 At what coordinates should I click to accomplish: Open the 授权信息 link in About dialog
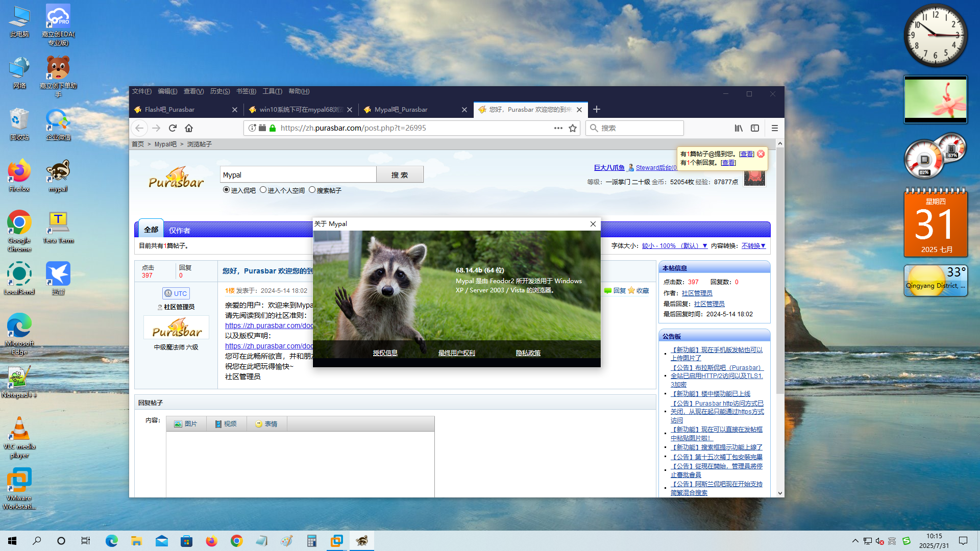click(385, 353)
